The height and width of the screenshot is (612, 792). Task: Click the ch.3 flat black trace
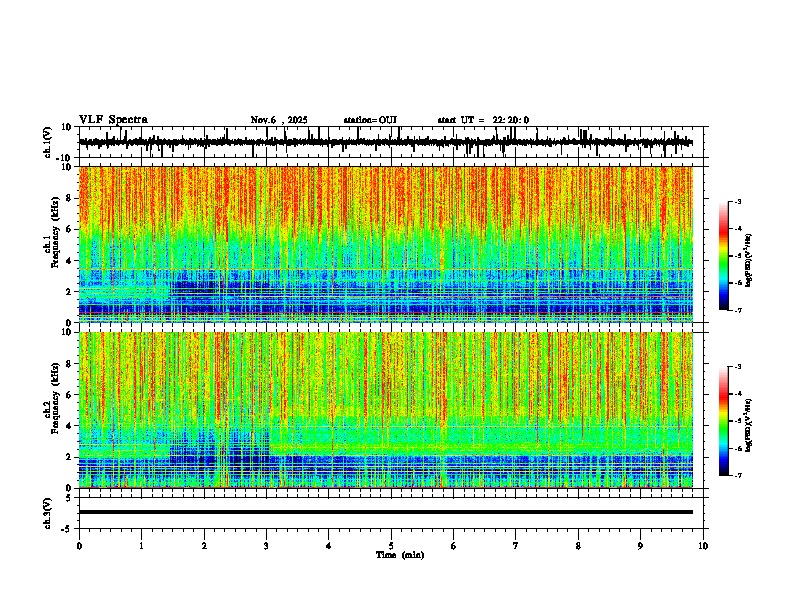pos(386,512)
